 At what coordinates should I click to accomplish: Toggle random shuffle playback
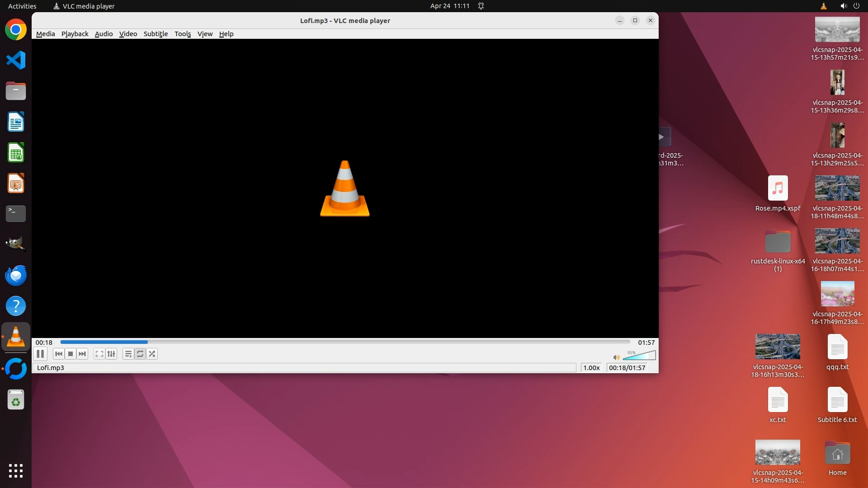[x=152, y=354]
